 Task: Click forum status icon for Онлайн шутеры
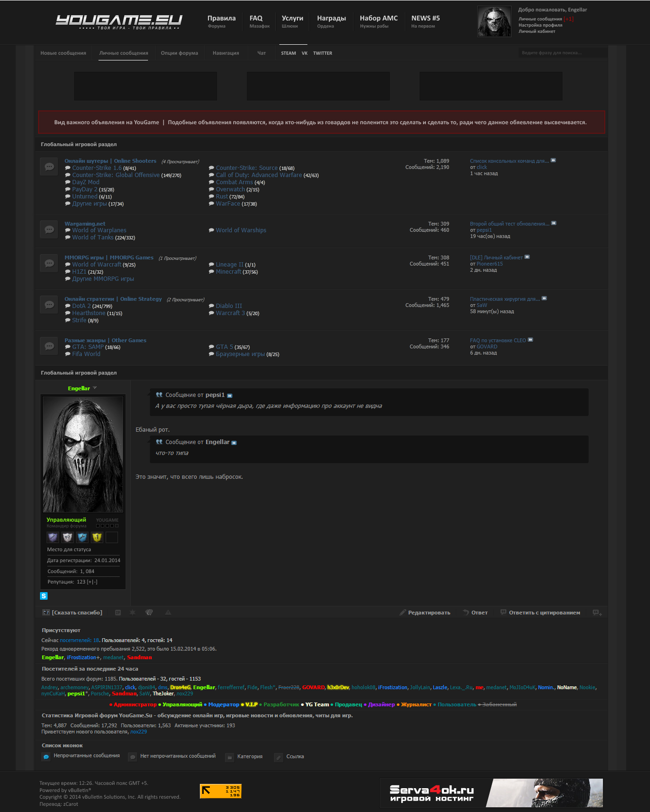[x=49, y=167]
